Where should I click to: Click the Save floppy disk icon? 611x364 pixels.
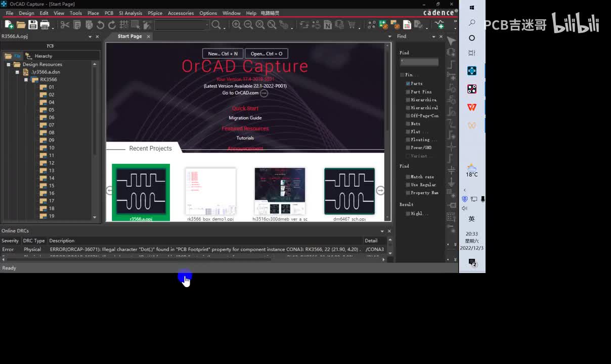point(33,24)
